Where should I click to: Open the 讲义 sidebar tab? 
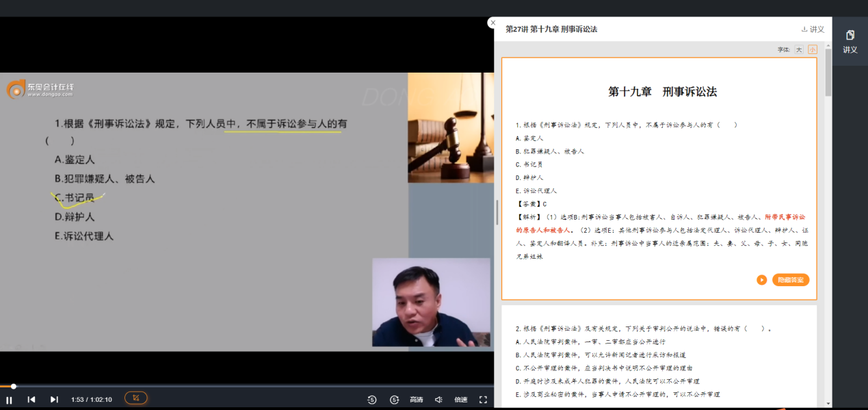click(x=850, y=42)
